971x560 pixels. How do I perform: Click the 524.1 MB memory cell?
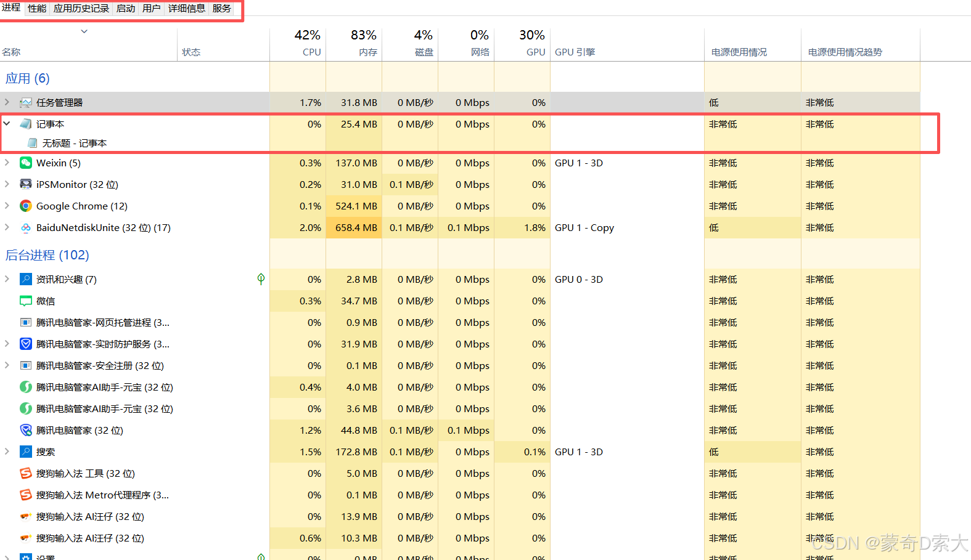pyautogui.click(x=354, y=206)
